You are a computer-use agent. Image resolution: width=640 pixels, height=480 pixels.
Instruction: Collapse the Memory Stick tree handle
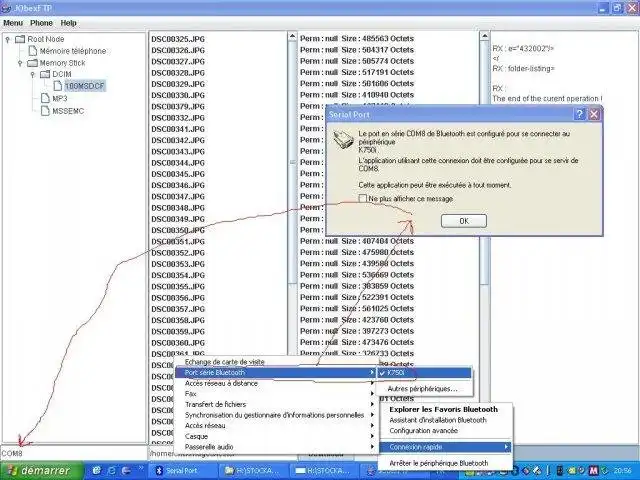[20, 63]
